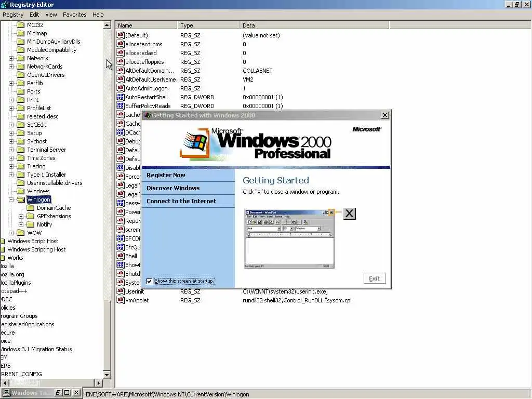Uncheck Show this screen at startup
The height and width of the screenshot is (399, 532).
click(149, 281)
